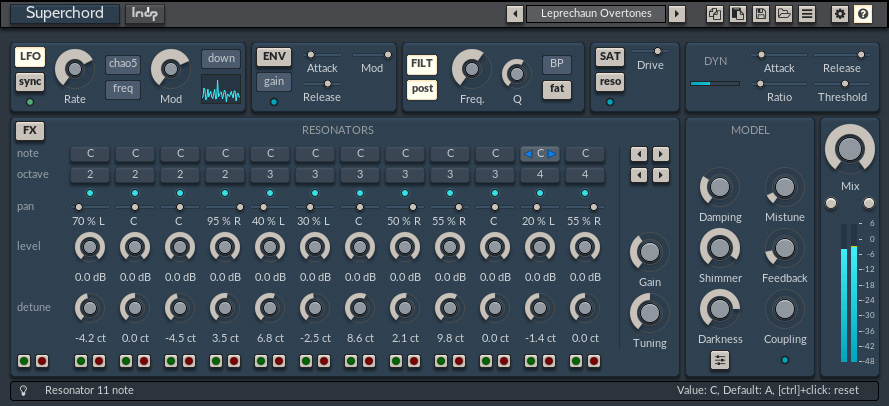
Task: Click the FX button in Resonators panel
Action: click(x=30, y=130)
